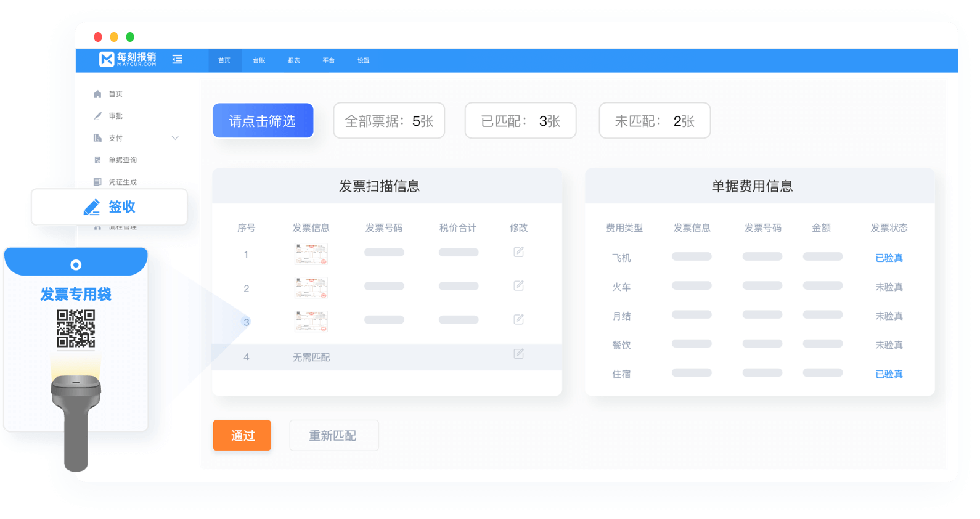Image resolution: width=980 pixels, height=519 pixels.
Task: Click the edit icon for invoice row 1
Action: click(518, 252)
